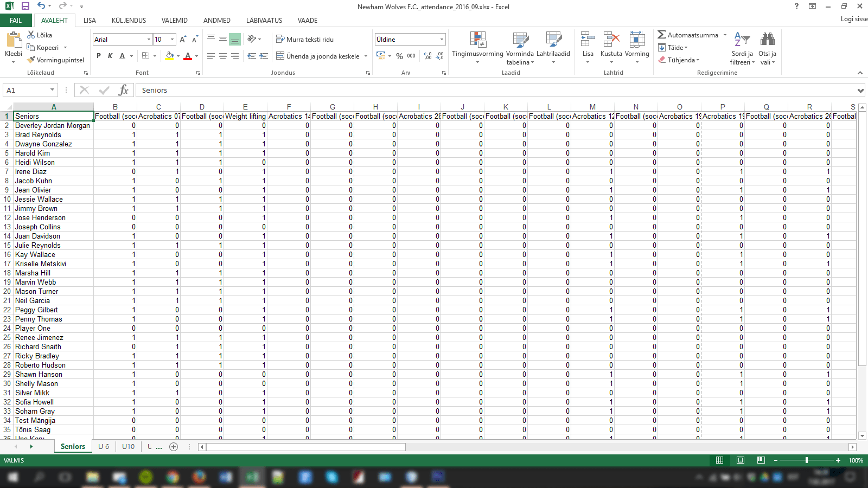Click the Kleebi (paste) clipboard icon
Viewport: 868px width, 488px height.
pos(13,41)
